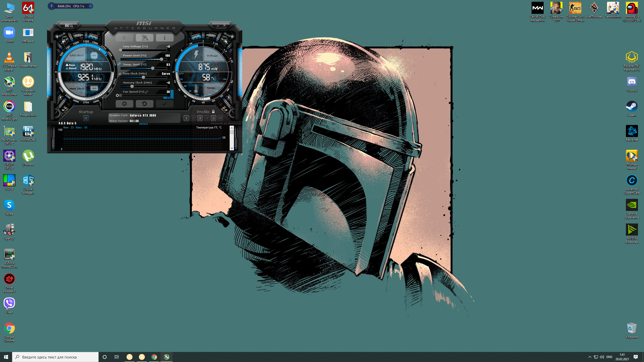The width and height of the screenshot is (644, 362).
Task: Click the DETACH link
Action: 143,124
